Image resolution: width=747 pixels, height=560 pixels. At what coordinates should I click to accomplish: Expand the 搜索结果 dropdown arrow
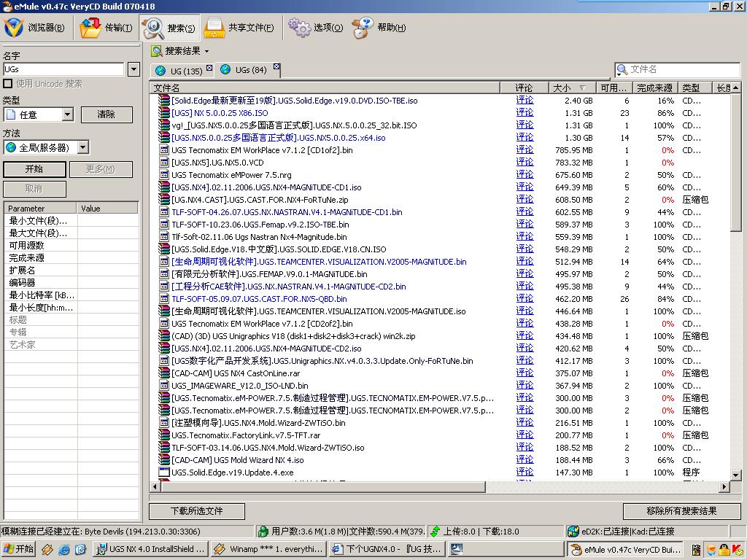206,51
